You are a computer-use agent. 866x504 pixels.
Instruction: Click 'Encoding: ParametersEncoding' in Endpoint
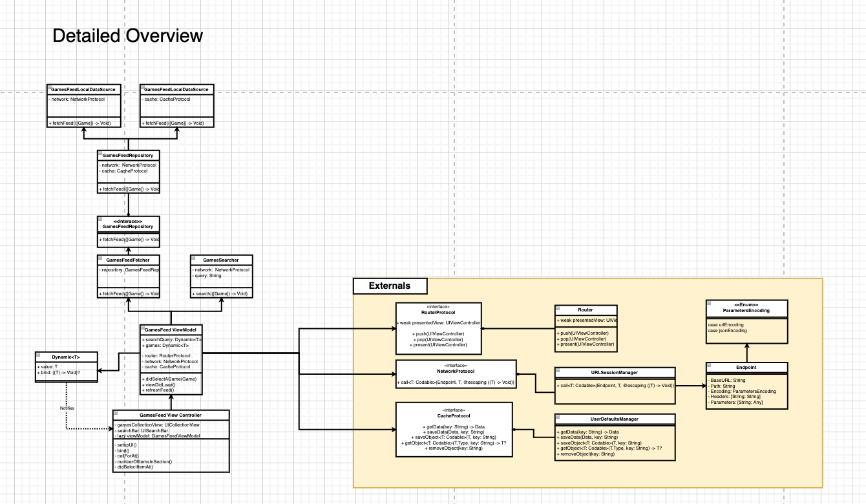[x=742, y=392]
